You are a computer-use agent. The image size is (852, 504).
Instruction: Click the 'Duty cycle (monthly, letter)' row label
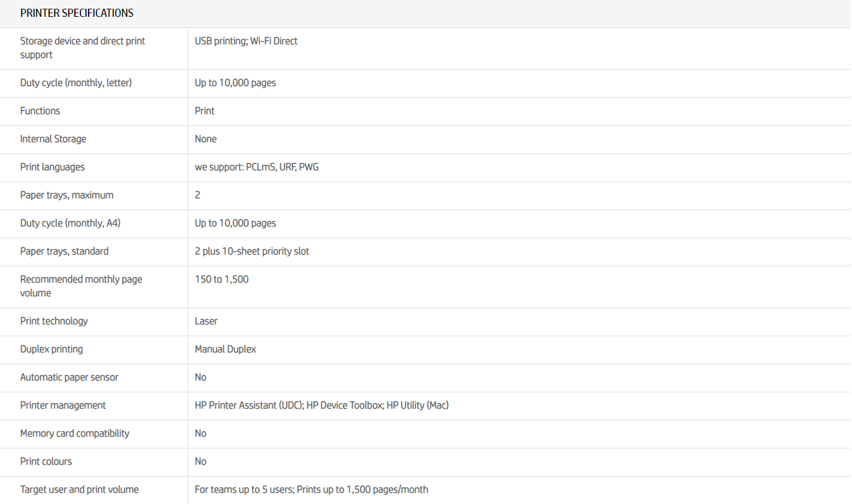click(x=75, y=83)
